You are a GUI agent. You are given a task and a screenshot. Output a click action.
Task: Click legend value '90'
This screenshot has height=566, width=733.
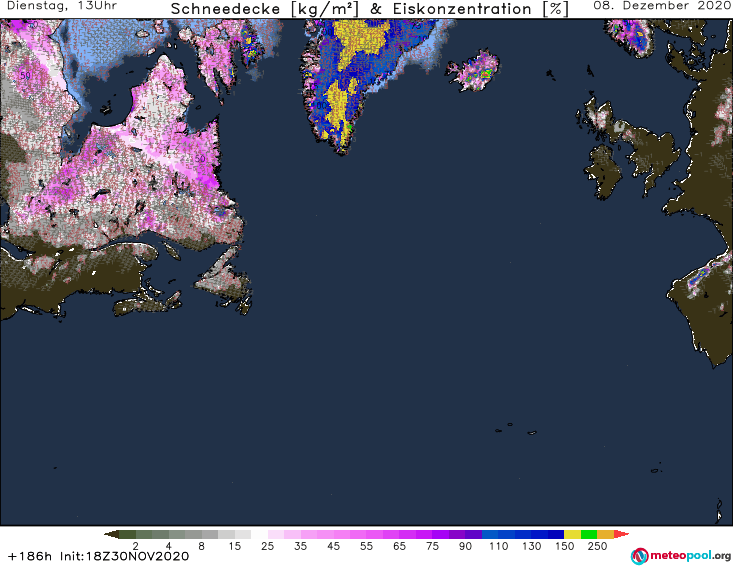(465, 546)
